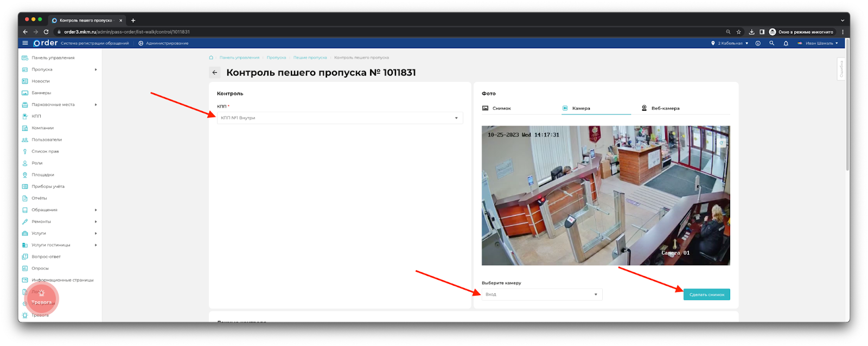Click the info circle icon in header

tap(758, 43)
